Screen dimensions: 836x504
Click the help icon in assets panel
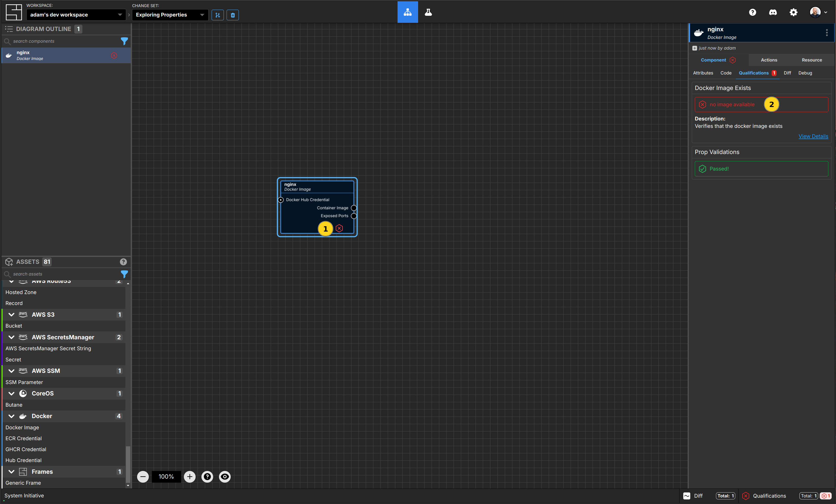(x=124, y=261)
